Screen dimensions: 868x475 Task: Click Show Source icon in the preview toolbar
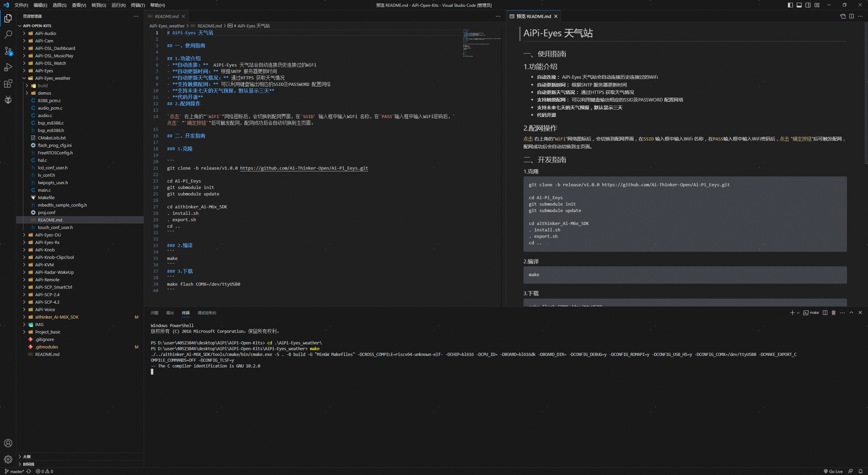click(843, 16)
